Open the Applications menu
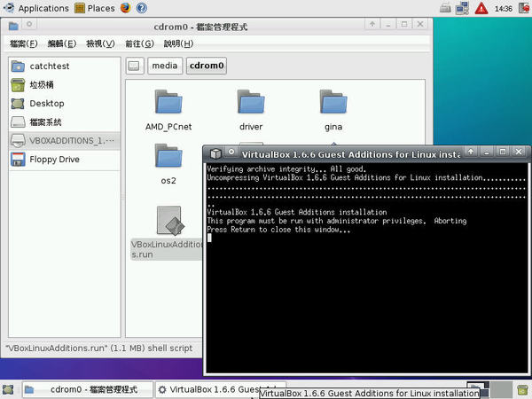 pyautogui.click(x=35, y=8)
